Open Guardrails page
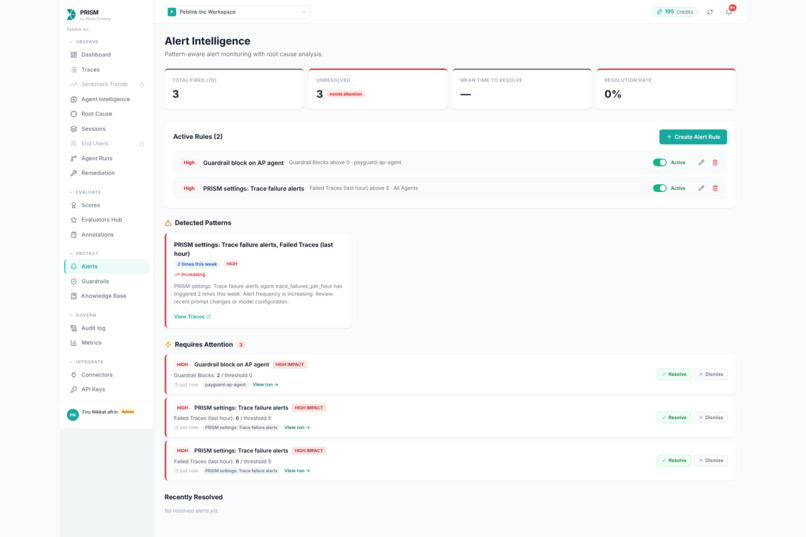Viewport: 806px width, 537px height. (x=107, y=281)
